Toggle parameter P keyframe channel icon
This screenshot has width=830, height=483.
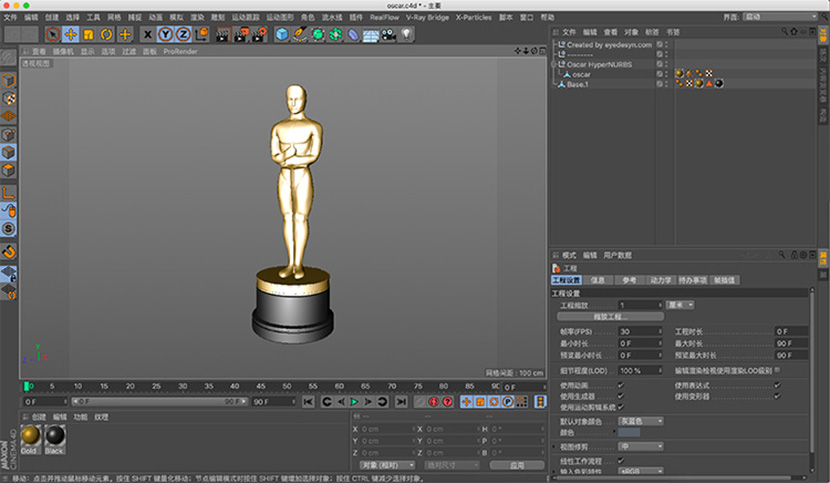point(508,402)
